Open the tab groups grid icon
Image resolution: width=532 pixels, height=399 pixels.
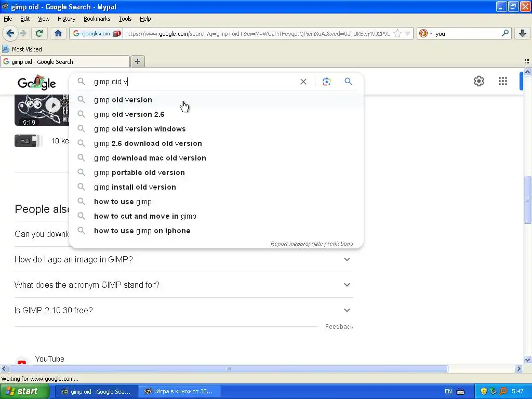pos(527,61)
